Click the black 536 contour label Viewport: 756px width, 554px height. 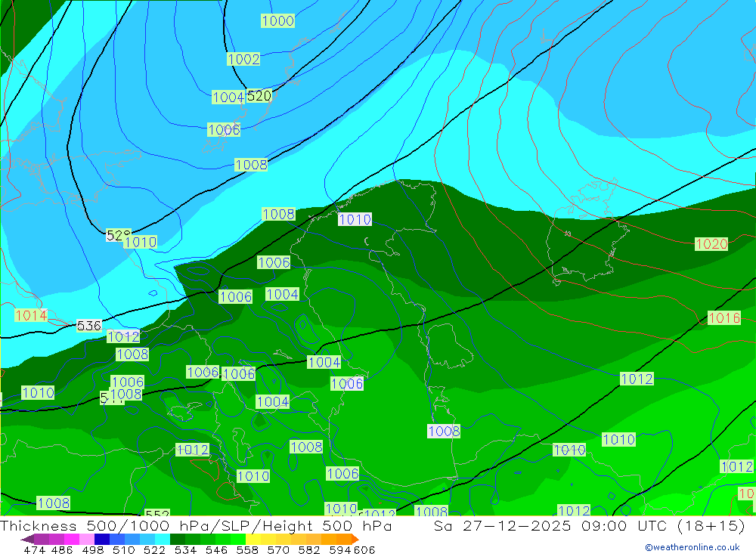(x=89, y=326)
